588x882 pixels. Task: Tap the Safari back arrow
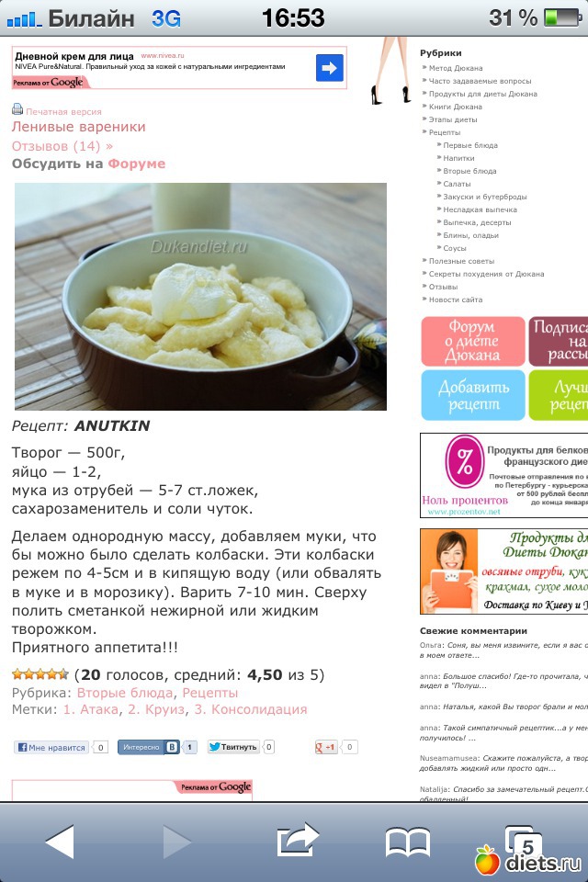click(x=60, y=842)
